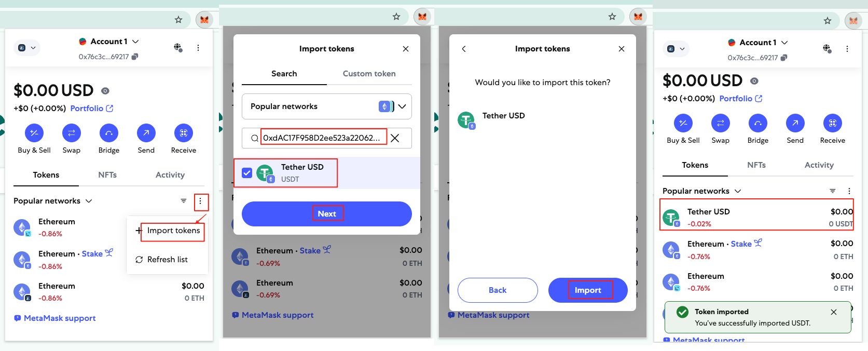Click the blue Next button
The width and height of the screenshot is (868, 351).
coord(327,214)
